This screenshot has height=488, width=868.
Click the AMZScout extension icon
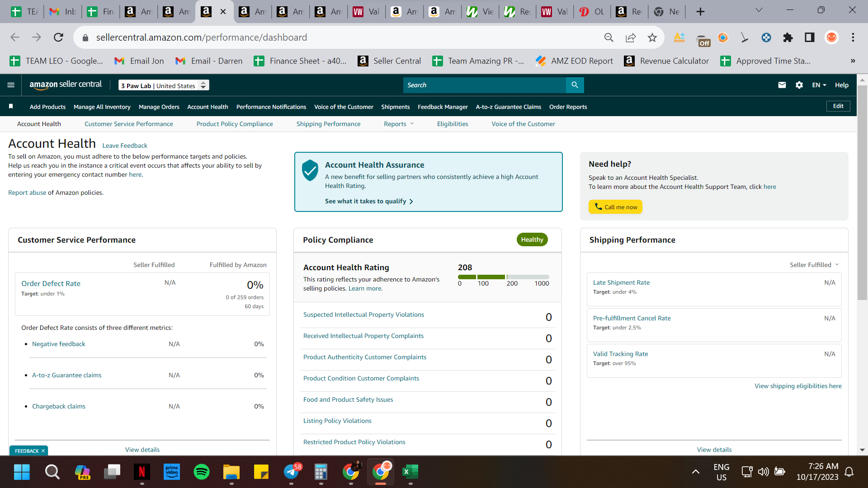(679, 38)
